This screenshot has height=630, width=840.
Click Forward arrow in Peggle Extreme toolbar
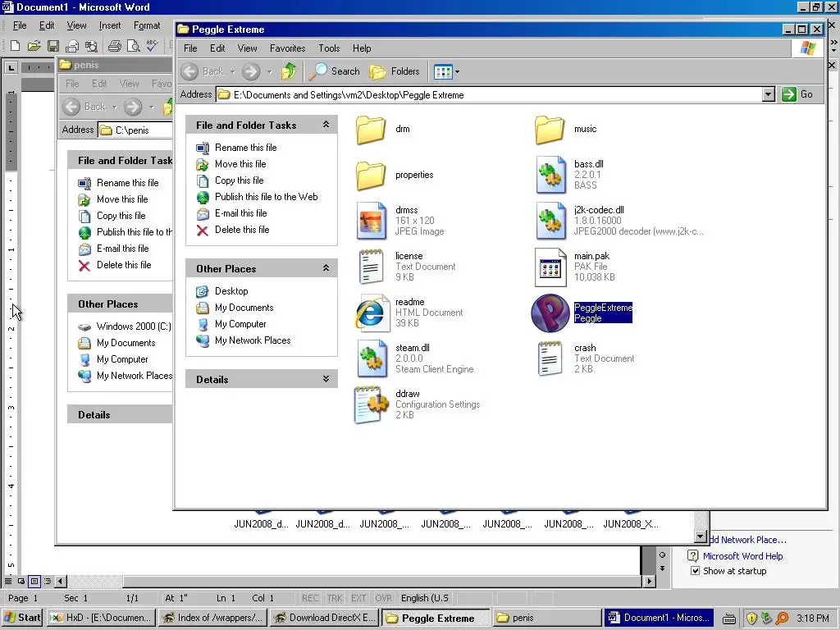coord(251,71)
